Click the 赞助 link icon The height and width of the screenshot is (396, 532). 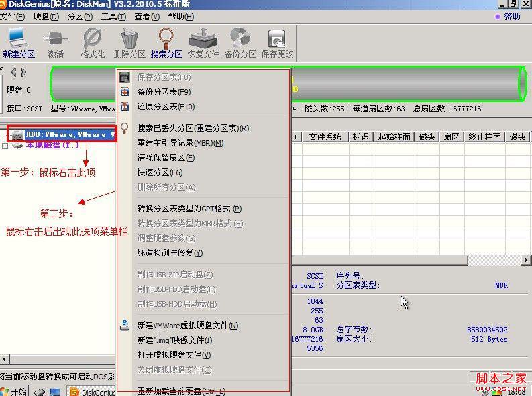497,17
